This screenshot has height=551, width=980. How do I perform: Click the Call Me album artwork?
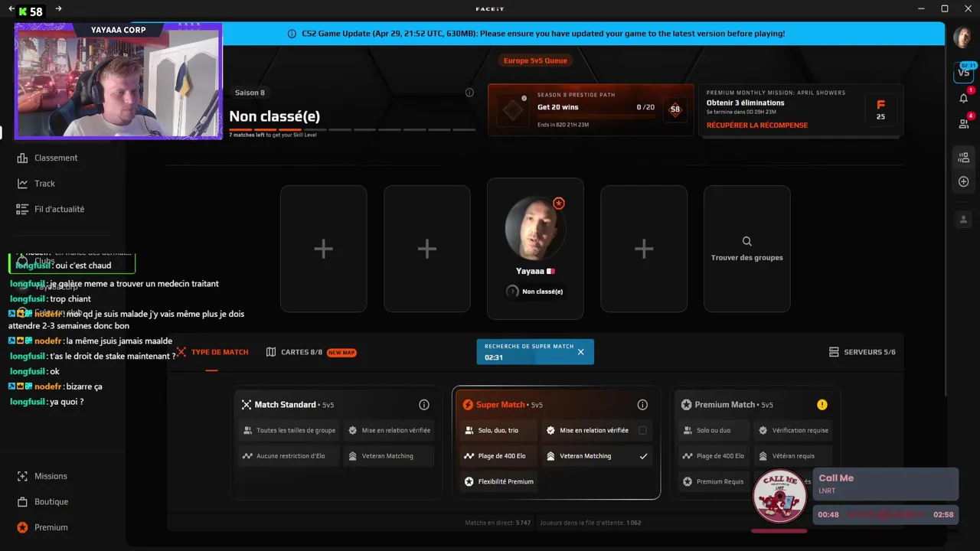(780, 497)
